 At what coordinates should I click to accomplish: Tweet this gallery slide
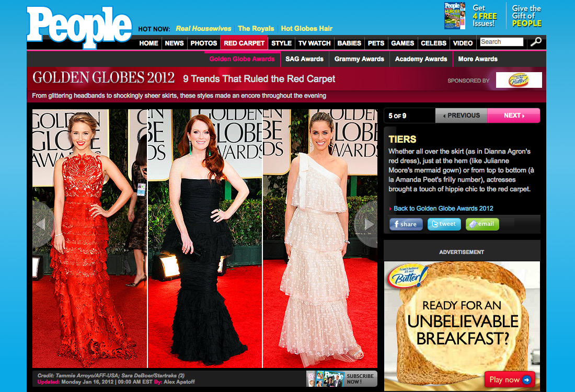(444, 224)
